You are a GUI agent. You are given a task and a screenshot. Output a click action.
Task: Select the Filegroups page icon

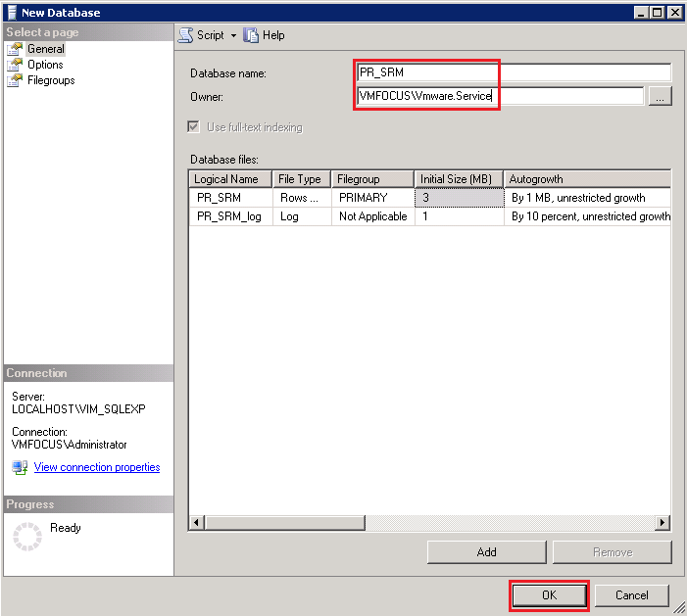pyautogui.click(x=16, y=80)
